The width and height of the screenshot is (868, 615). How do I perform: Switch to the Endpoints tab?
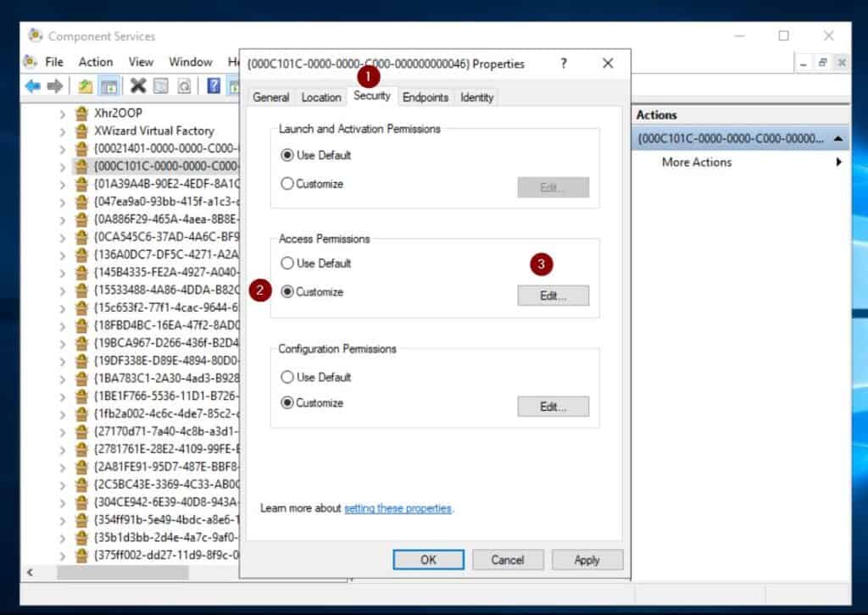click(x=426, y=97)
